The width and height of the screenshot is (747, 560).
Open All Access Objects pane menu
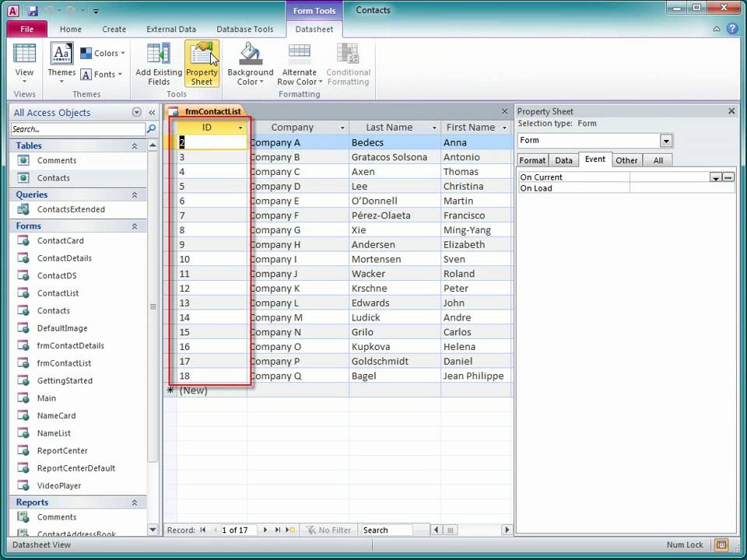[137, 112]
